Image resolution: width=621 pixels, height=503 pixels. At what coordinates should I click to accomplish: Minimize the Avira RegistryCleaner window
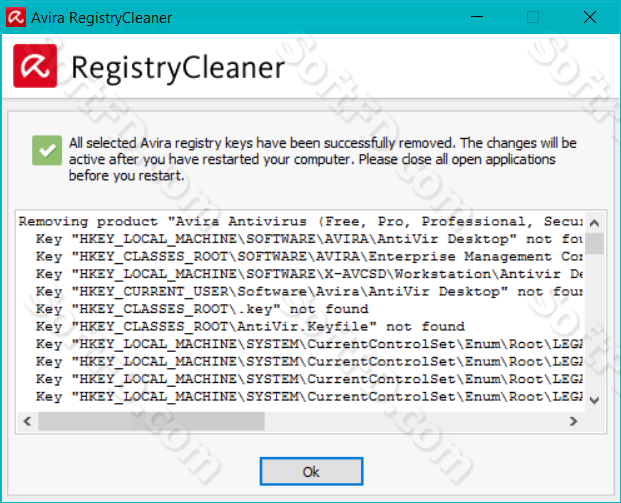[477, 17]
